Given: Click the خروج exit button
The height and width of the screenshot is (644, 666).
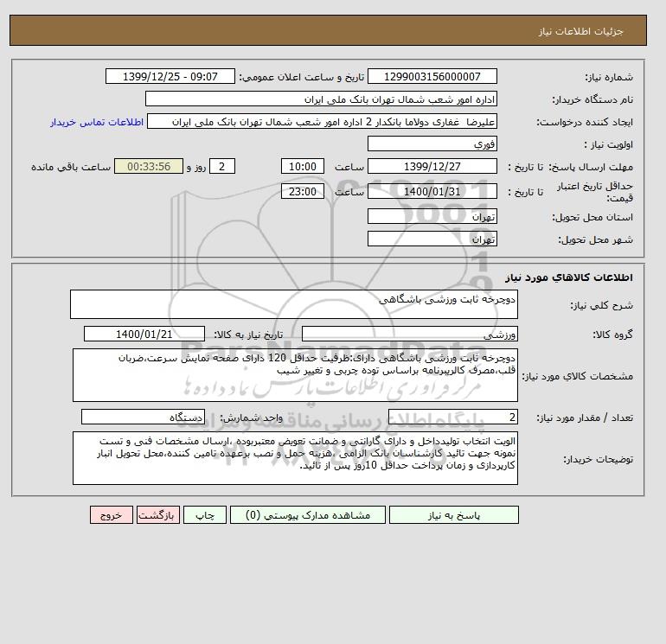Looking at the screenshot, I should click(x=112, y=515).
